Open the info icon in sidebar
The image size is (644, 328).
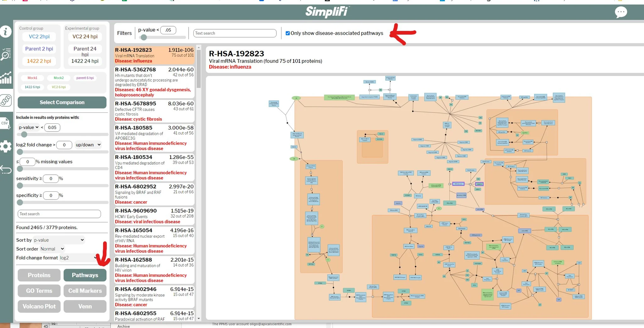click(x=6, y=31)
